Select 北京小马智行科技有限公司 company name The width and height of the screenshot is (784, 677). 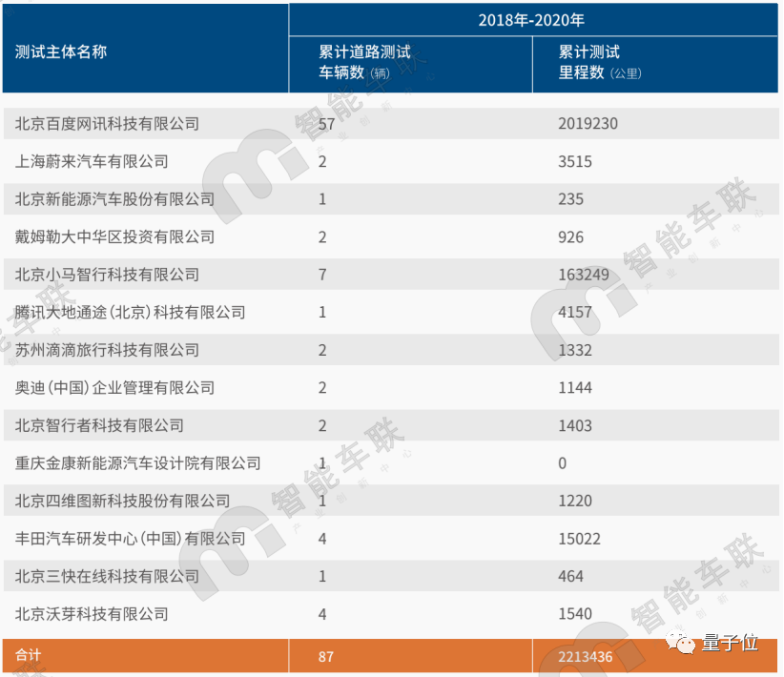click(x=107, y=275)
